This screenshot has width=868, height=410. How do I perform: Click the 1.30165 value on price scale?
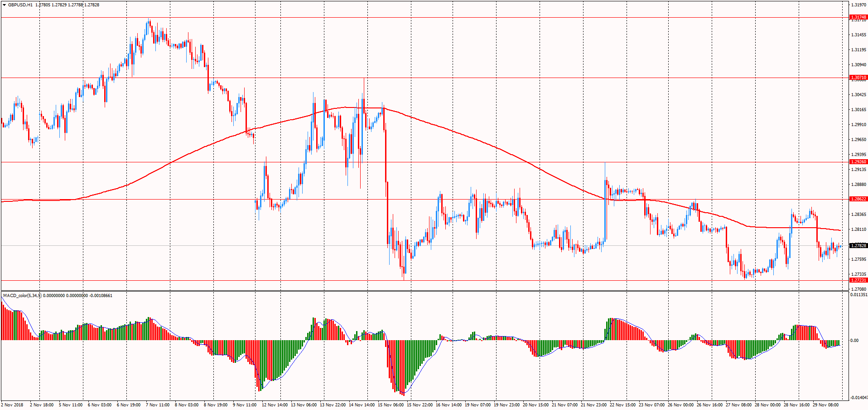[x=858, y=110]
